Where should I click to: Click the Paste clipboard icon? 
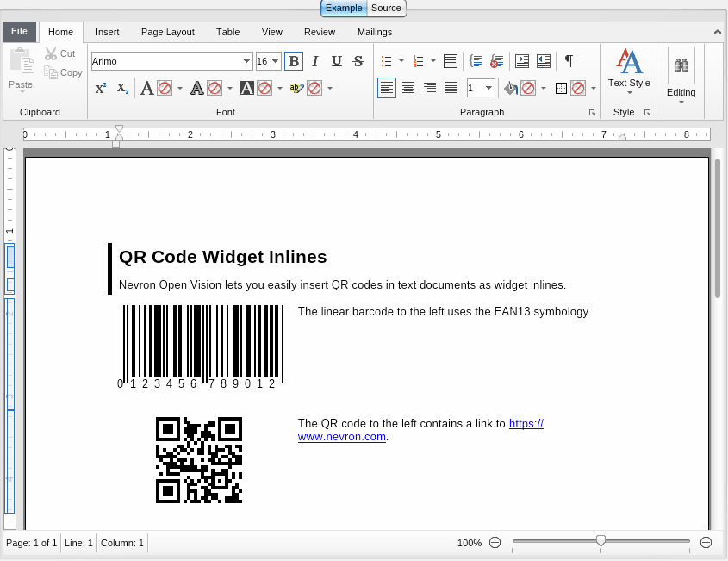click(x=22, y=61)
